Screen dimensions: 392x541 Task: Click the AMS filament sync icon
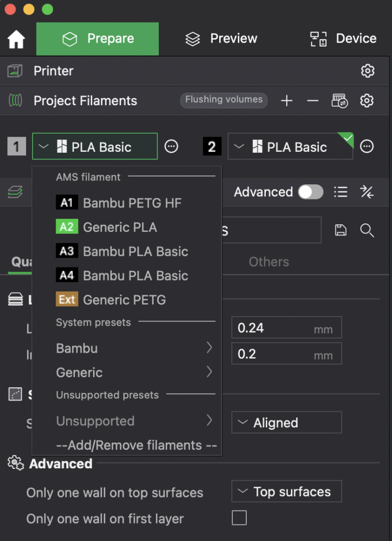coord(339,101)
